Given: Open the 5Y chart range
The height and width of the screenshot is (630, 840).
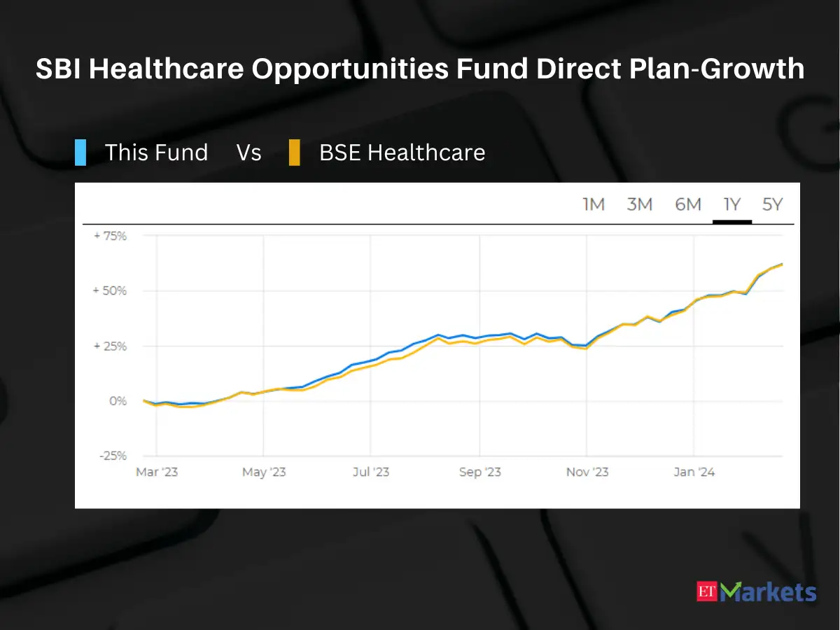Looking at the screenshot, I should pyautogui.click(x=773, y=204).
